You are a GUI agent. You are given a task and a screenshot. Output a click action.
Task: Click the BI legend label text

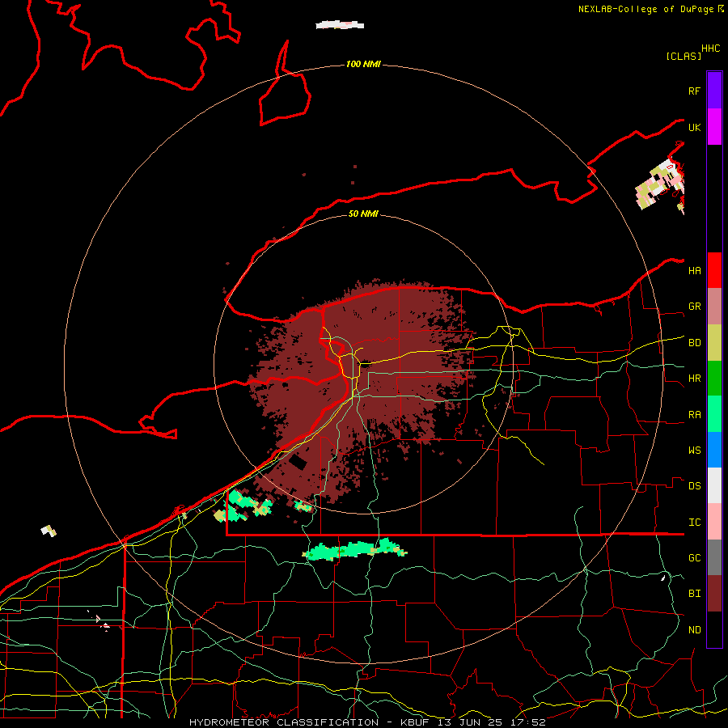tap(695, 594)
